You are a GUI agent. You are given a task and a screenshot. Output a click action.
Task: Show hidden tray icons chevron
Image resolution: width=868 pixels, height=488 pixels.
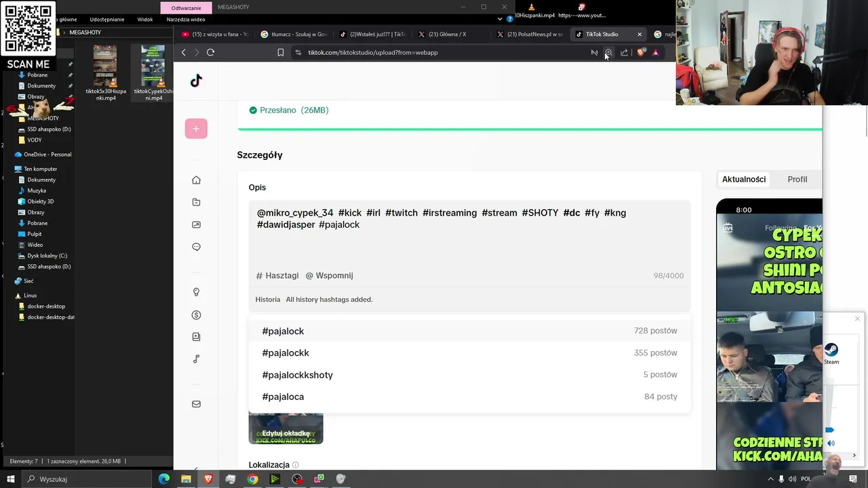[x=770, y=479]
